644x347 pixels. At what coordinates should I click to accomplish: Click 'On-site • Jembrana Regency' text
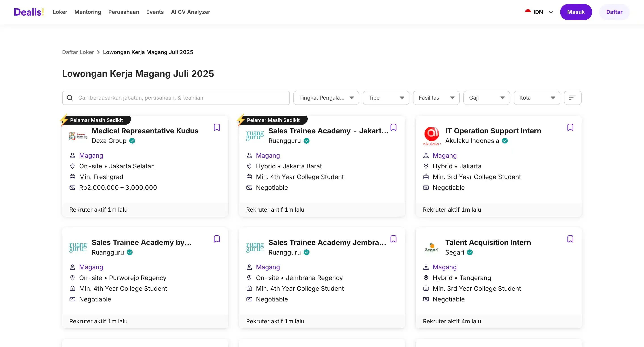(299, 278)
